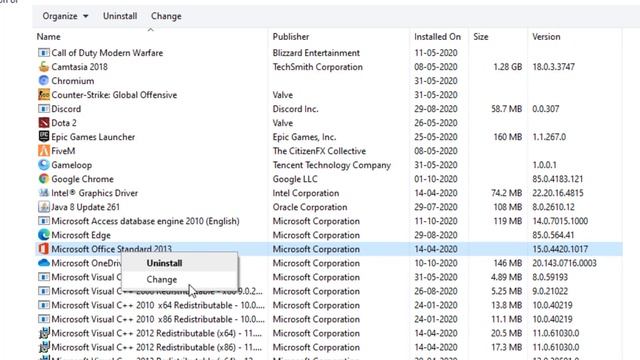
Task: Click The CitizenFX Collective publisher cell
Action: 319,151
